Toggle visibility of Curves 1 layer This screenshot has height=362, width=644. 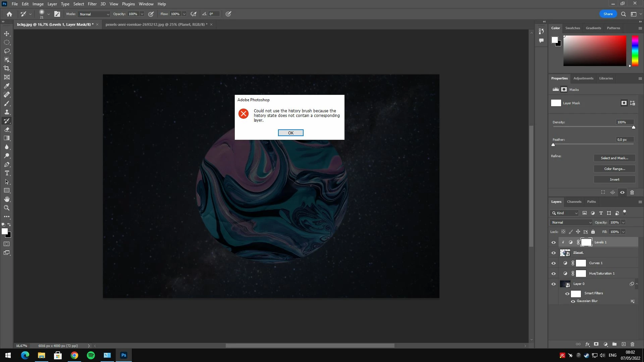[553, 263]
